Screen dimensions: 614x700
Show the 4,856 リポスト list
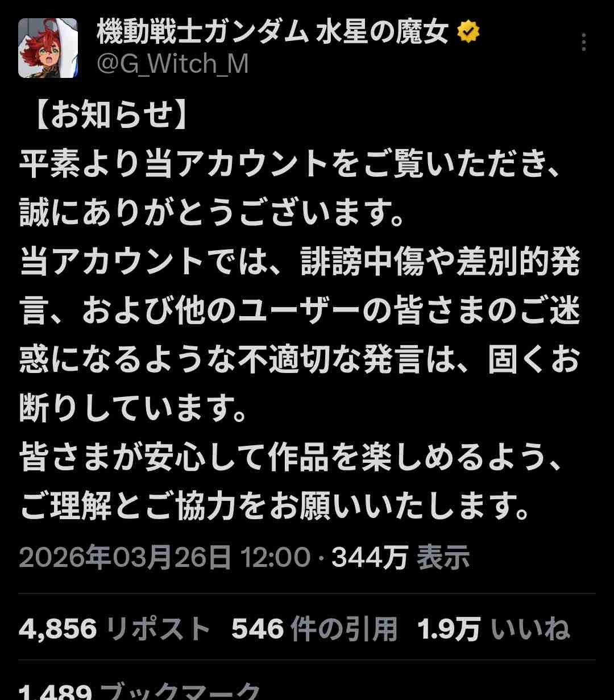(x=115, y=629)
